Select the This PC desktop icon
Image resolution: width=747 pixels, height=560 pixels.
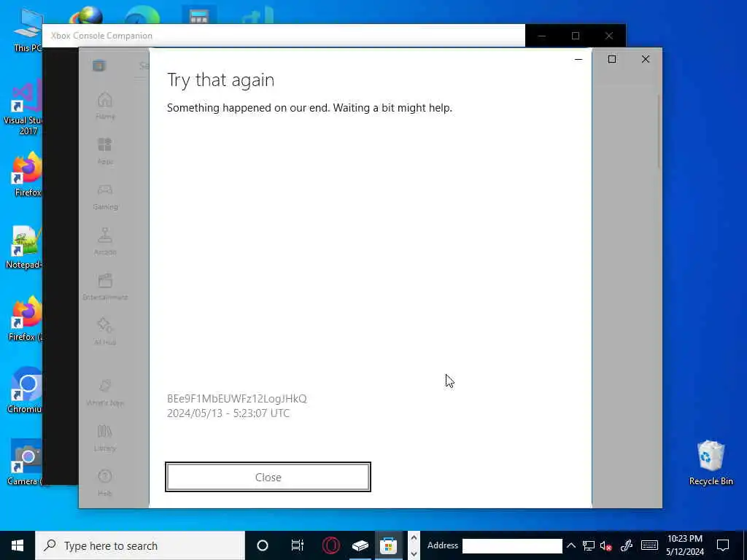click(x=28, y=30)
